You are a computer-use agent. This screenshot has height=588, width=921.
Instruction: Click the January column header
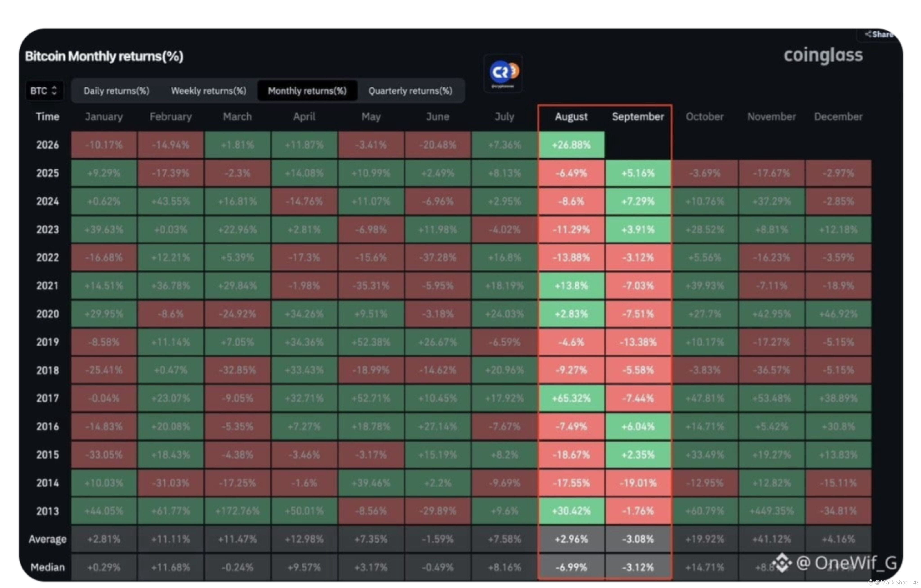[x=104, y=117]
